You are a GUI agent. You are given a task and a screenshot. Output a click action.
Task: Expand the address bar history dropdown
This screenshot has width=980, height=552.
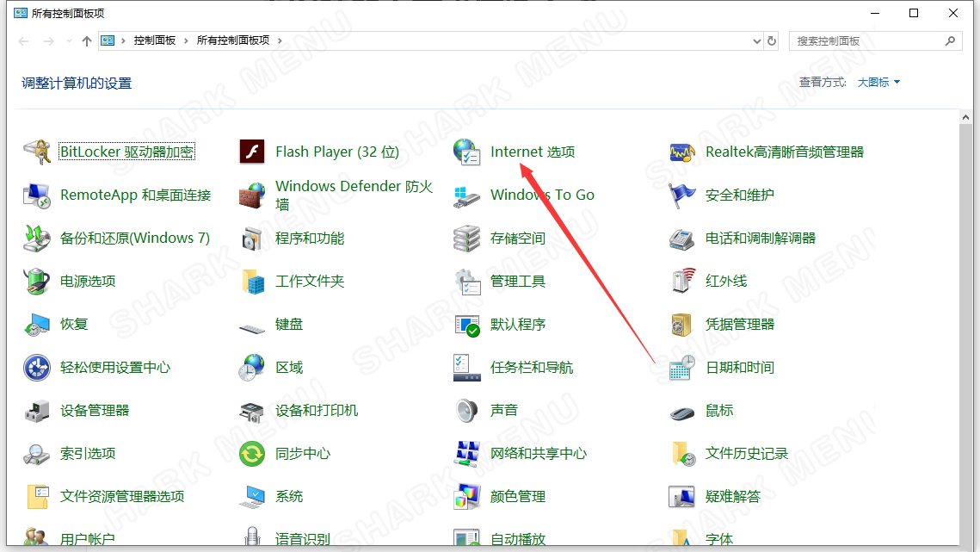(x=757, y=41)
